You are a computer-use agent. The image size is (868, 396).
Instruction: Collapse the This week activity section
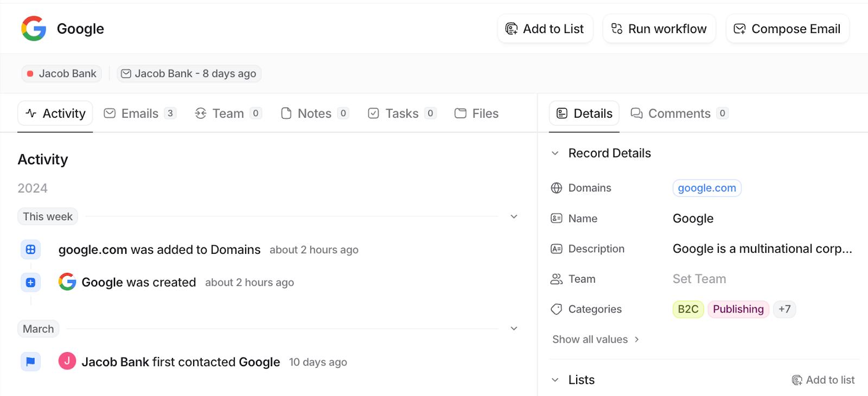[514, 216]
